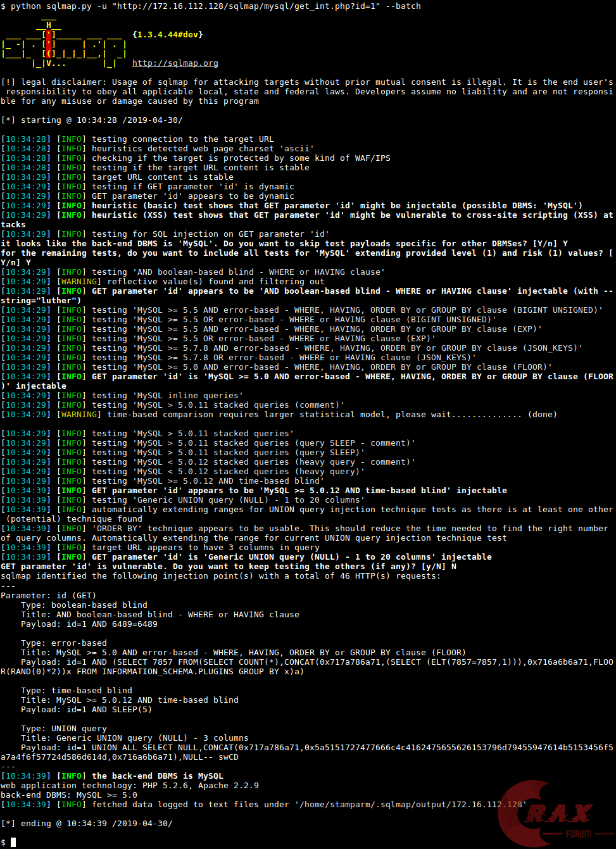
Task: Click 'testing connection to the target URL'
Action: tap(183, 139)
